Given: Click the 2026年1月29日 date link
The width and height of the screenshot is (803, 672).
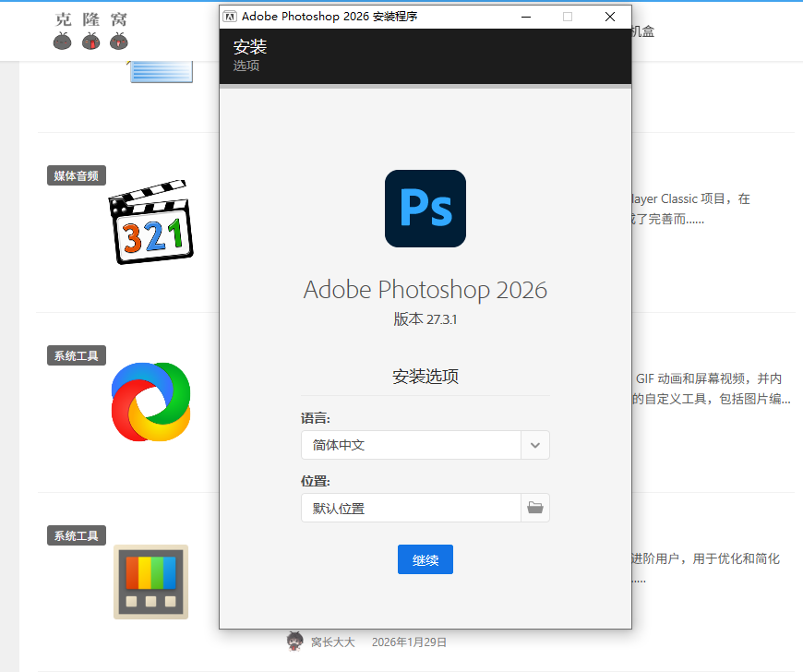Looking at the screenshot, I should point(409,641).
